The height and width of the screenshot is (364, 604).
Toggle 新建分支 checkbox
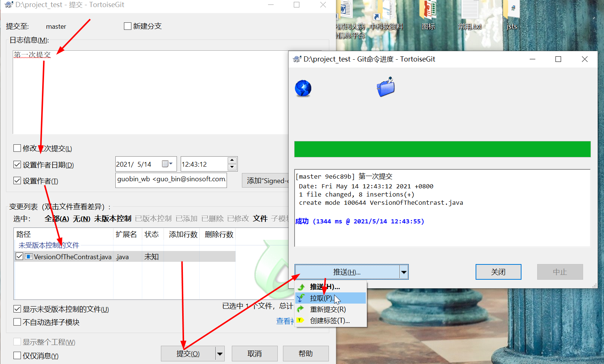click(x=128, y=26)
